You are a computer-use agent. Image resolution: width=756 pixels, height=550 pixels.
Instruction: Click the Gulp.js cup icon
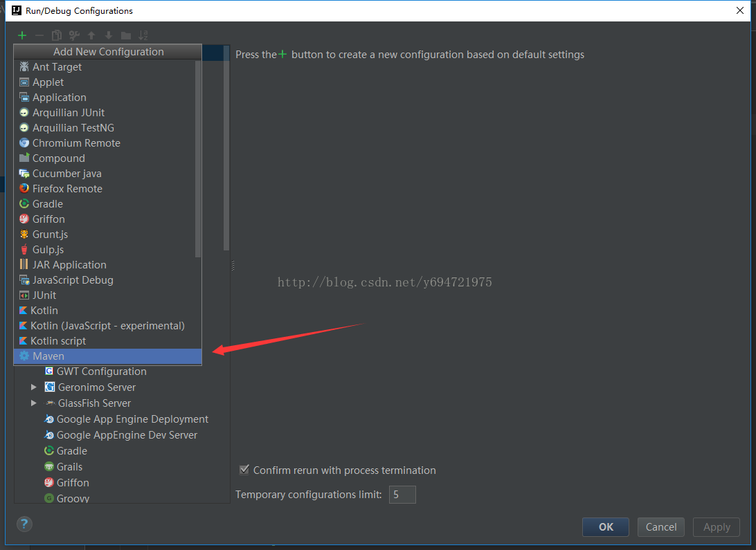[24, 250]
